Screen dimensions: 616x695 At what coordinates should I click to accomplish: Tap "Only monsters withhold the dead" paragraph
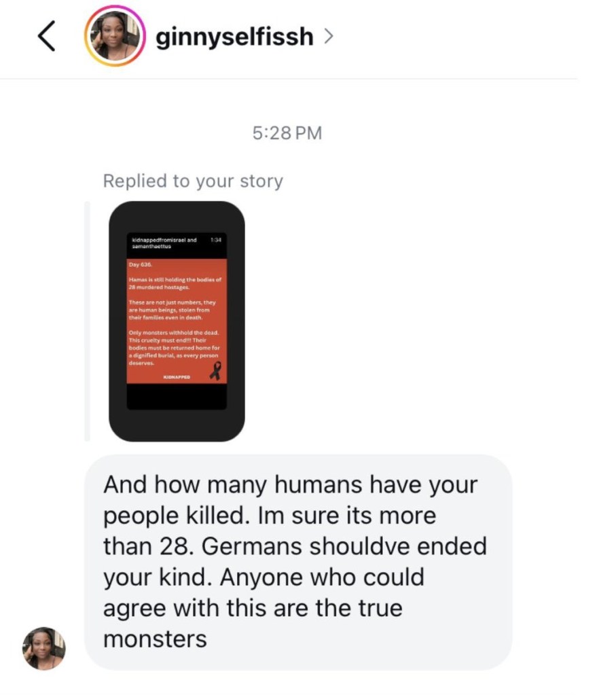(x=174, y=348)
